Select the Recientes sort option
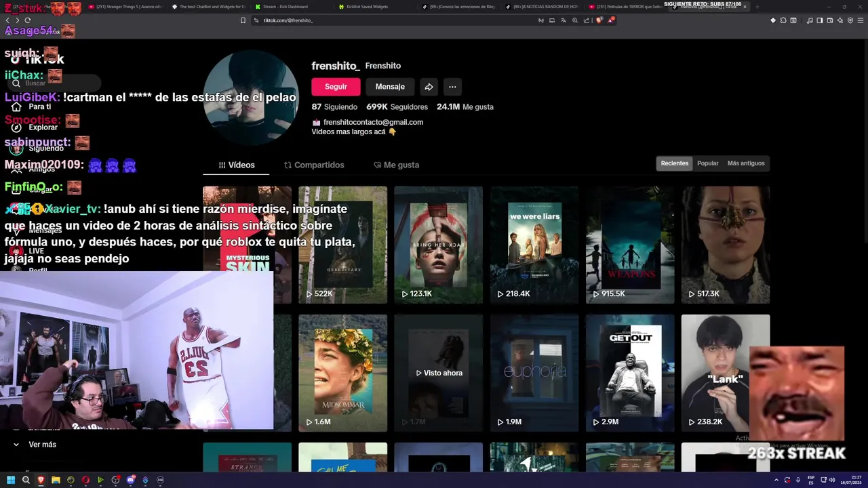Image resolution: width=868 pixels, height=488 pixels. tap(675, 163)
